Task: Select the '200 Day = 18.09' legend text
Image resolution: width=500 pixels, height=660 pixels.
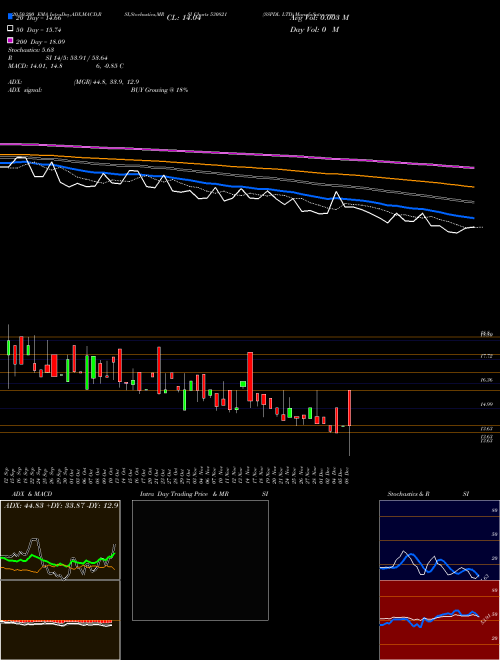Action: (x=40, y=42)
